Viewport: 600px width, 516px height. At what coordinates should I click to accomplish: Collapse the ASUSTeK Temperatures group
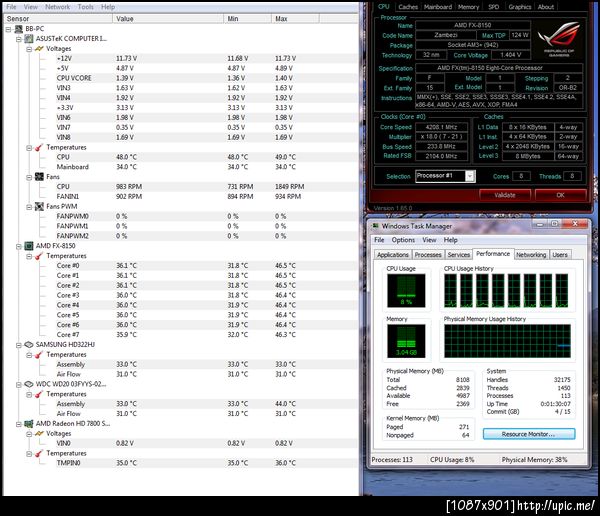[x=29, y=148]
